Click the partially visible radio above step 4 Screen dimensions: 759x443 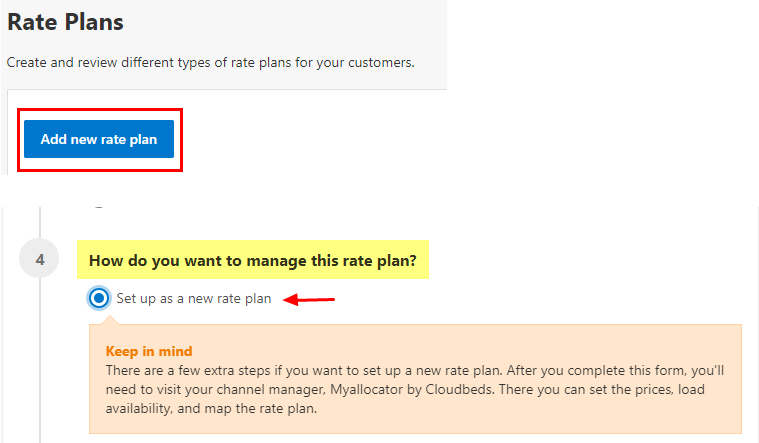click(98, 205)
